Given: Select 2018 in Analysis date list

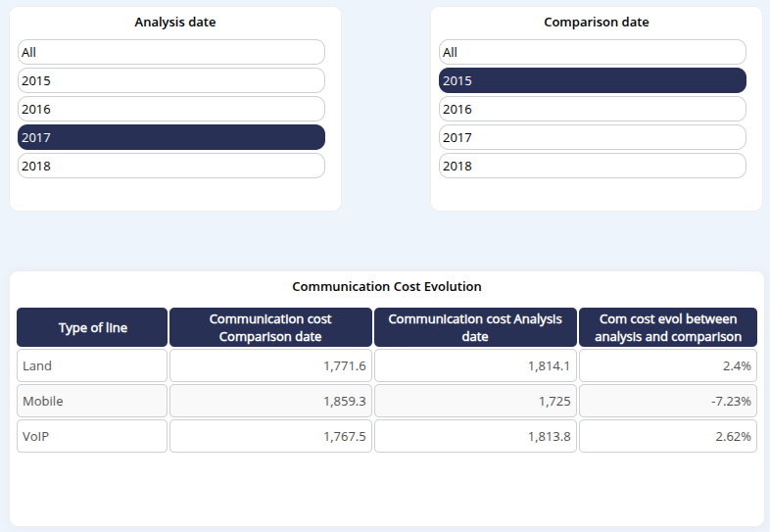Looking at the screenshot, I should (170, 166).
